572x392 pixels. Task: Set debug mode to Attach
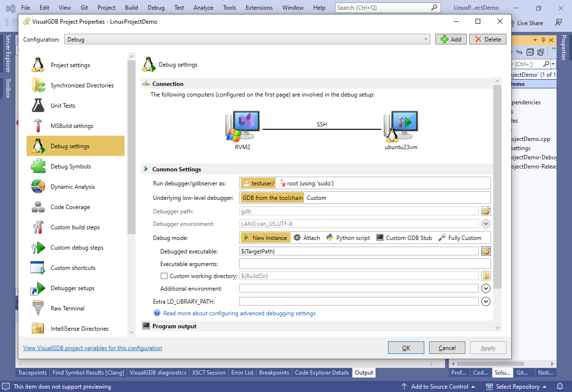307,238
